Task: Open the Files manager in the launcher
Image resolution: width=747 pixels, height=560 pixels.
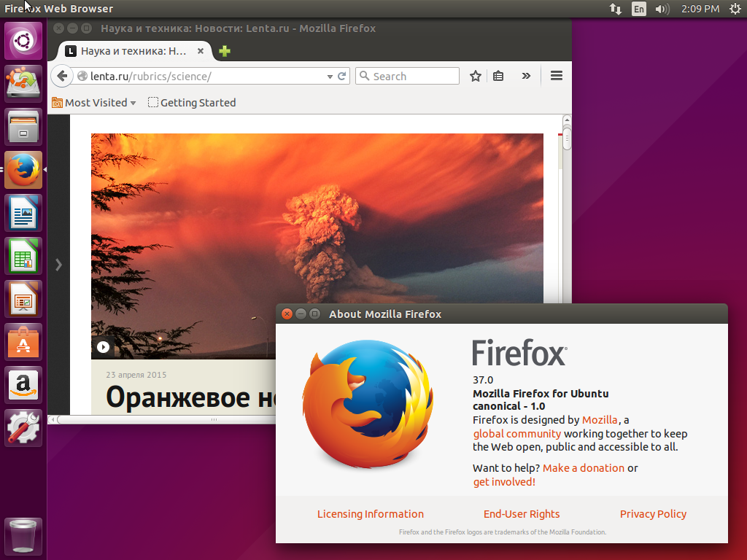Action: tap(23, 127)
